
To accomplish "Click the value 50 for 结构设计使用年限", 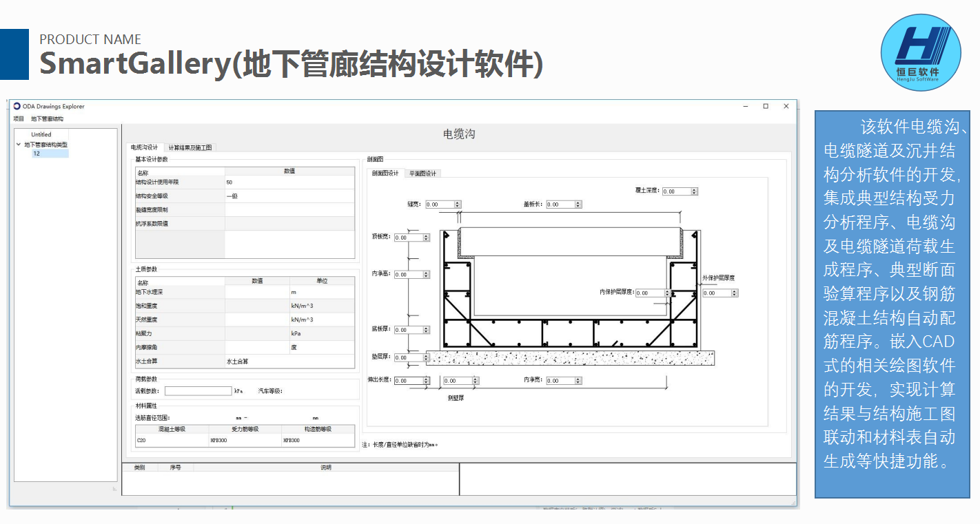I will click(x=289, y=182).
